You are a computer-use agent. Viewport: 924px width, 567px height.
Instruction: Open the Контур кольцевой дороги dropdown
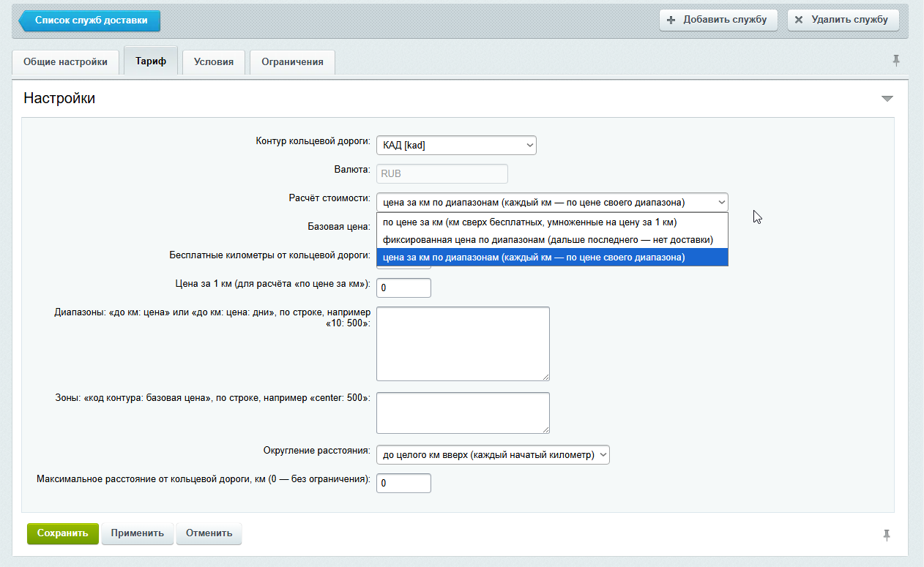456,146
